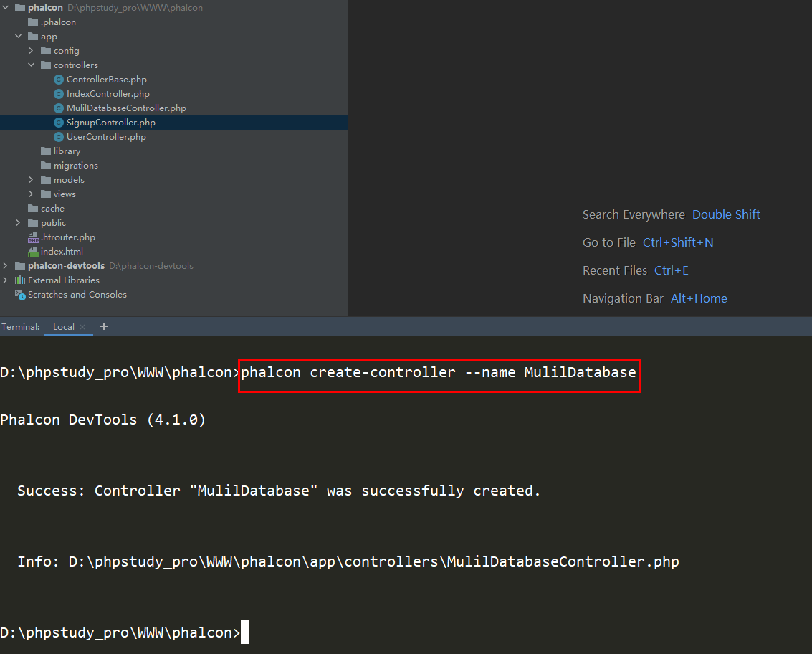Expand the models folder chevron
This screenshot has width=812, height=654.
(x=31, y=180)
